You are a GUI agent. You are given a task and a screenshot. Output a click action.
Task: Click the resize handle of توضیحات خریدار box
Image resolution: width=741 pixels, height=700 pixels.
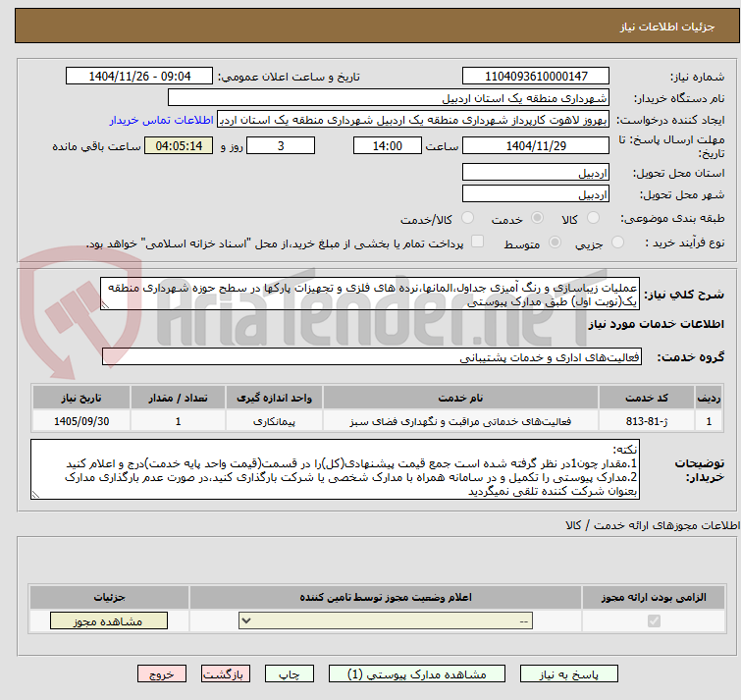point(36,495)
